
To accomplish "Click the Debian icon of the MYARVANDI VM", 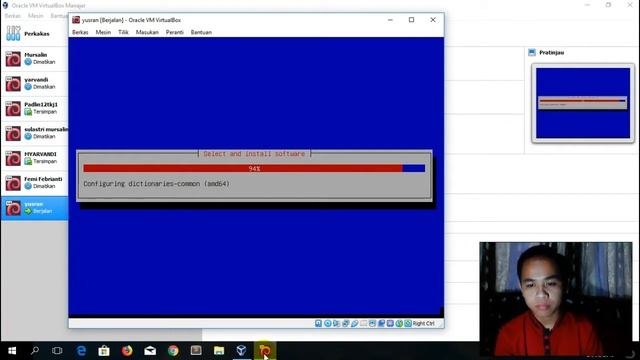I will coord(13,158).
